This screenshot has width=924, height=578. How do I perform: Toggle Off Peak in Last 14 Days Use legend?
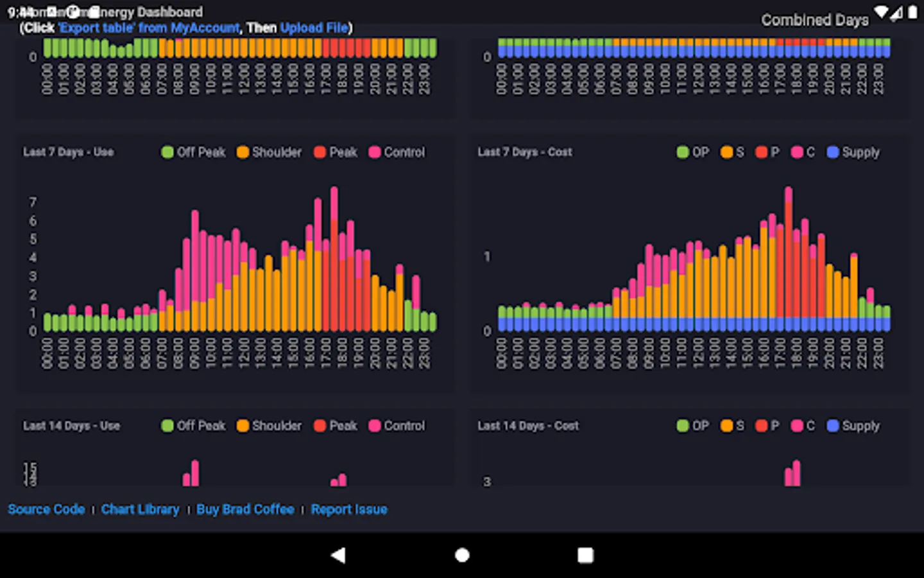tap(194, 426)
